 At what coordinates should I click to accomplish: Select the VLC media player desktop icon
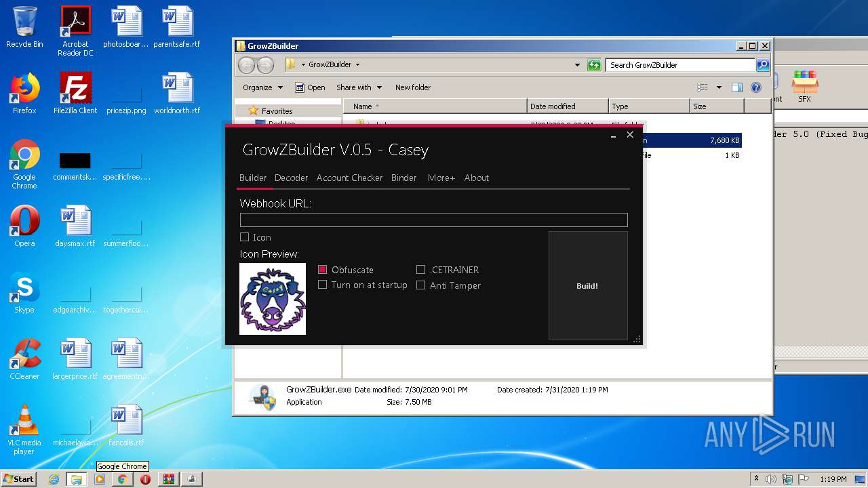(24, 430)
